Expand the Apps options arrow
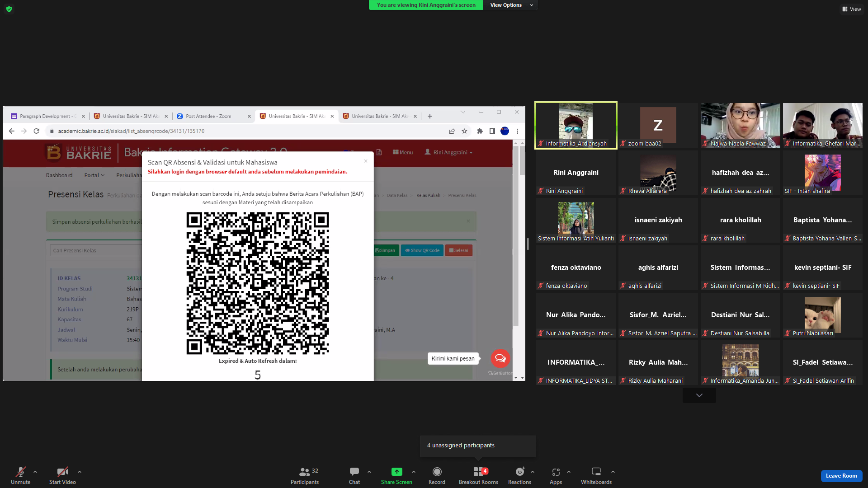Image resolution: width=868 pixels, height=488 pixels. point(569,472)
